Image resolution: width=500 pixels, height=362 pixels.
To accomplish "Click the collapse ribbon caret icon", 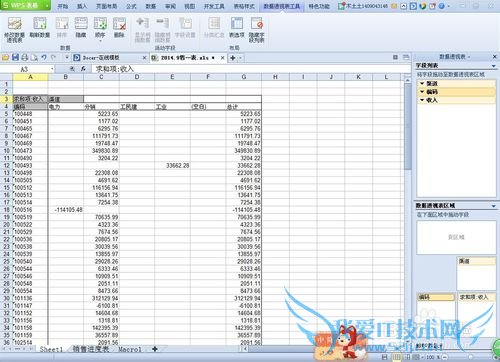I will click(x=403, y=6).
